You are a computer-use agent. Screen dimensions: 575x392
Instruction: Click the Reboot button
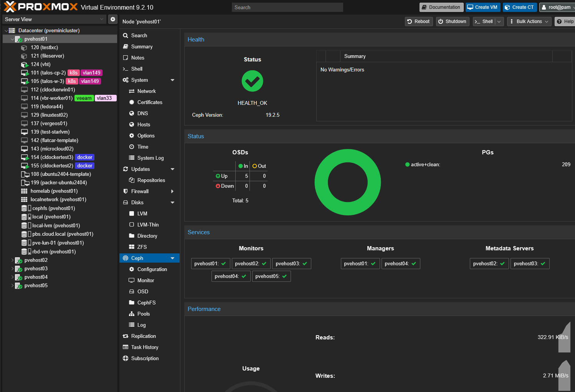[419, 22]
